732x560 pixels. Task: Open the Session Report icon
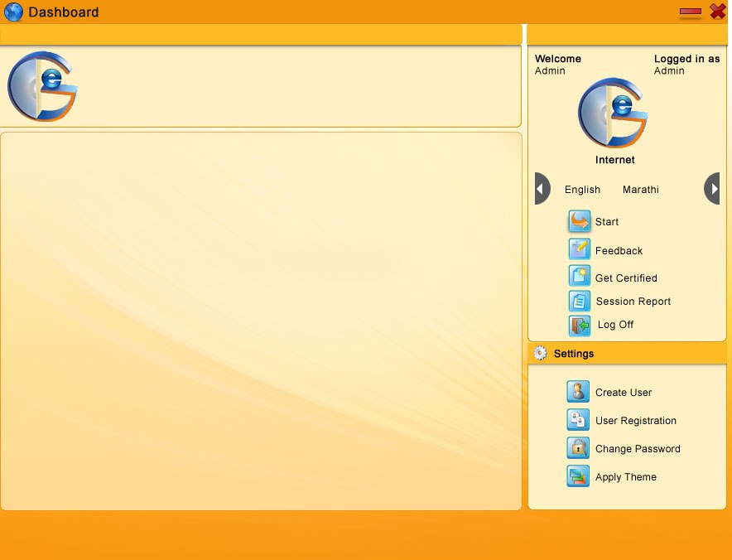[x=579, y=302]
